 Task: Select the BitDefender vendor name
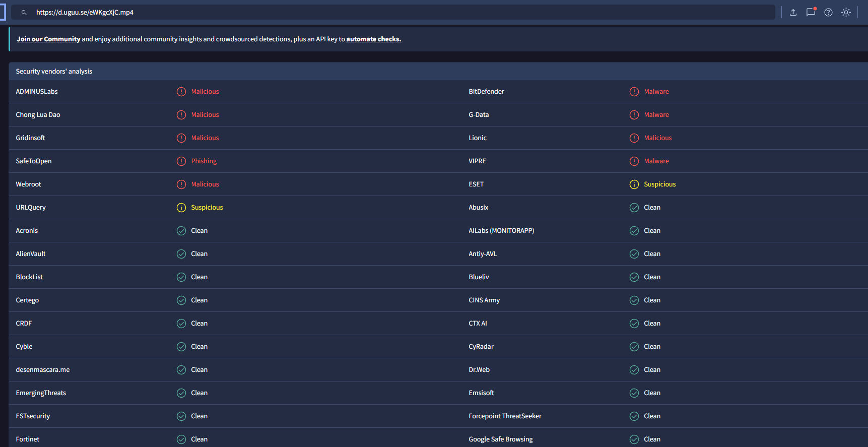pyautogui.click(x=486, y=92)
